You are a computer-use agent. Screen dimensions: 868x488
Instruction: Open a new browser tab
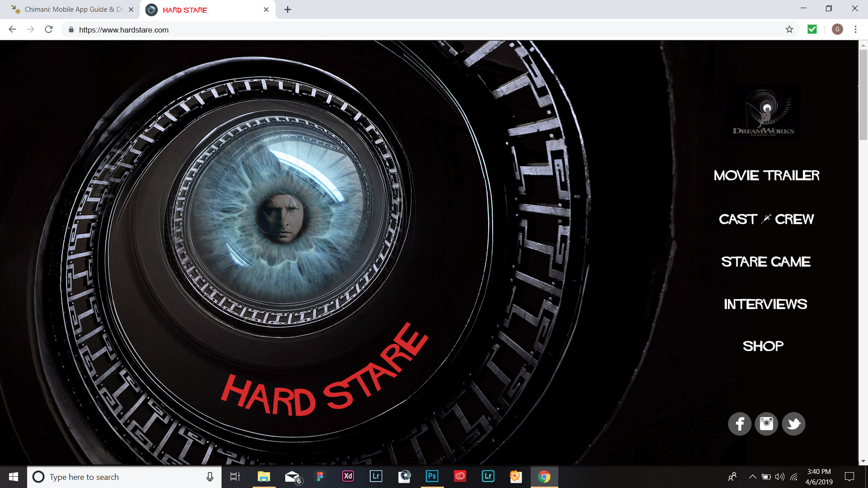[288, 9]
